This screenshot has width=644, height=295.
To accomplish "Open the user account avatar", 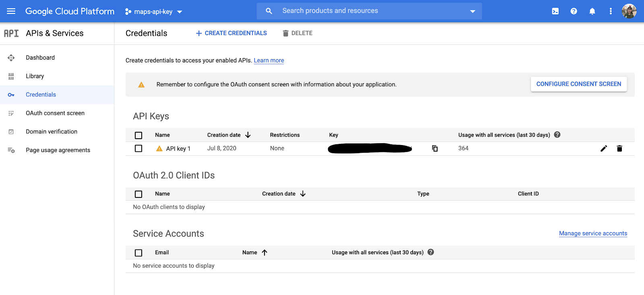I will coord(629,11).
